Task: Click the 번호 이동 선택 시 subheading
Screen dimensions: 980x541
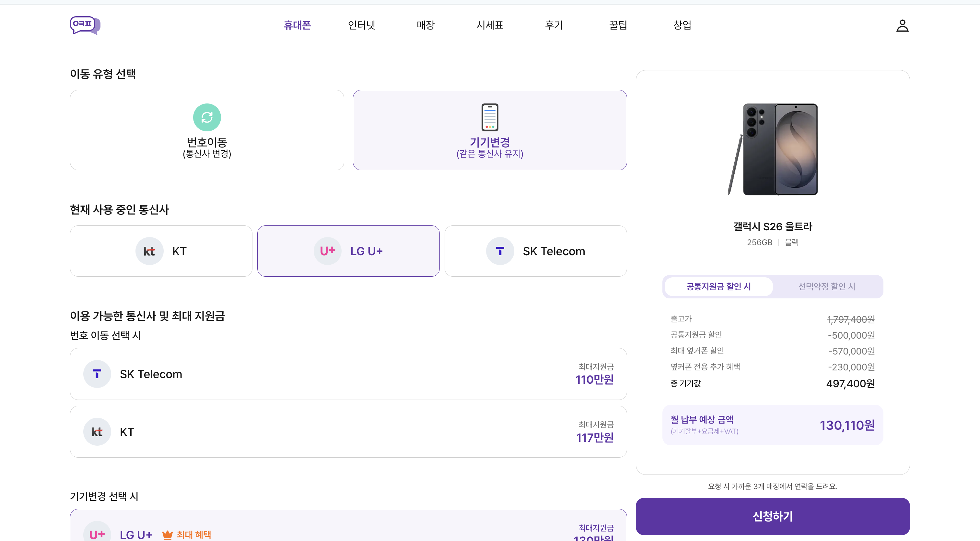Action: pyautogui.click(x=105, y=335)
